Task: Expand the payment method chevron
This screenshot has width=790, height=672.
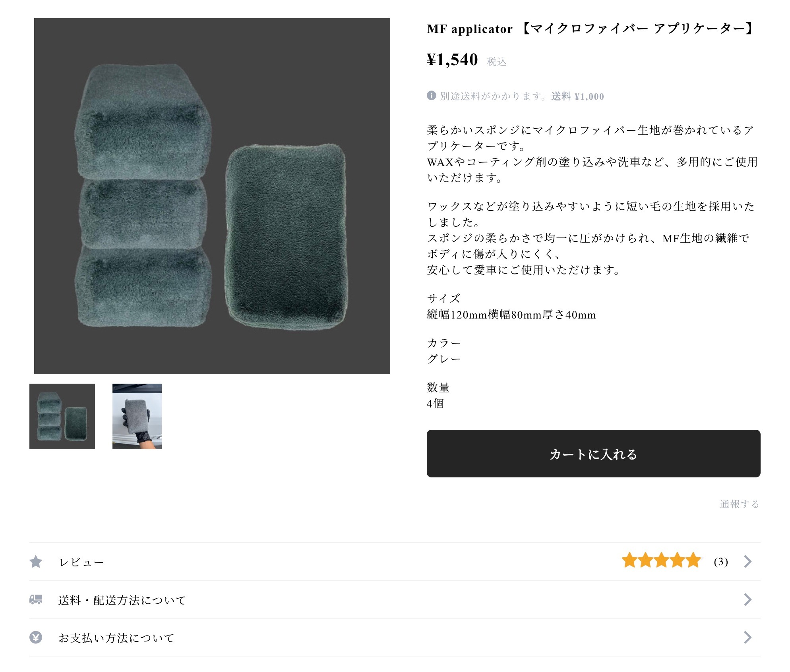Action: pos(747,637)
